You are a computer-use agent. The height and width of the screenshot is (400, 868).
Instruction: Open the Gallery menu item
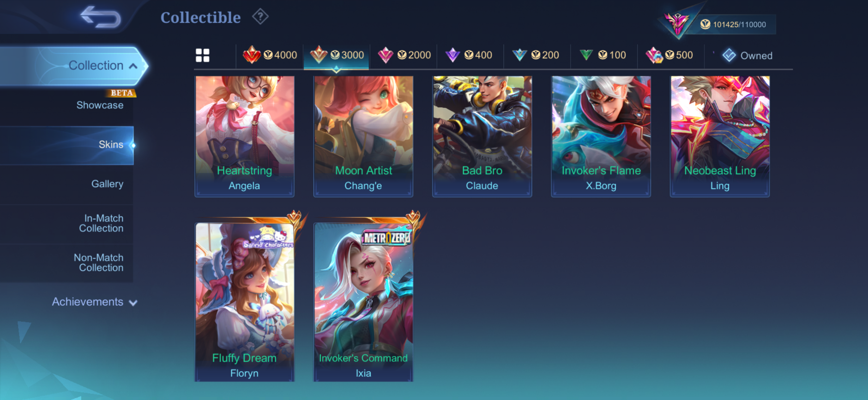pos(107,184)
